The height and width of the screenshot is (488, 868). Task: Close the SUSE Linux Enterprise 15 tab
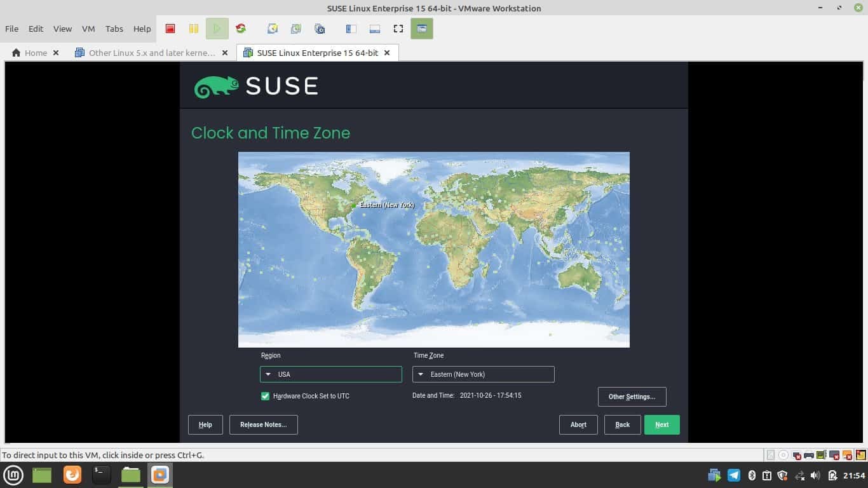coord(388,53)
